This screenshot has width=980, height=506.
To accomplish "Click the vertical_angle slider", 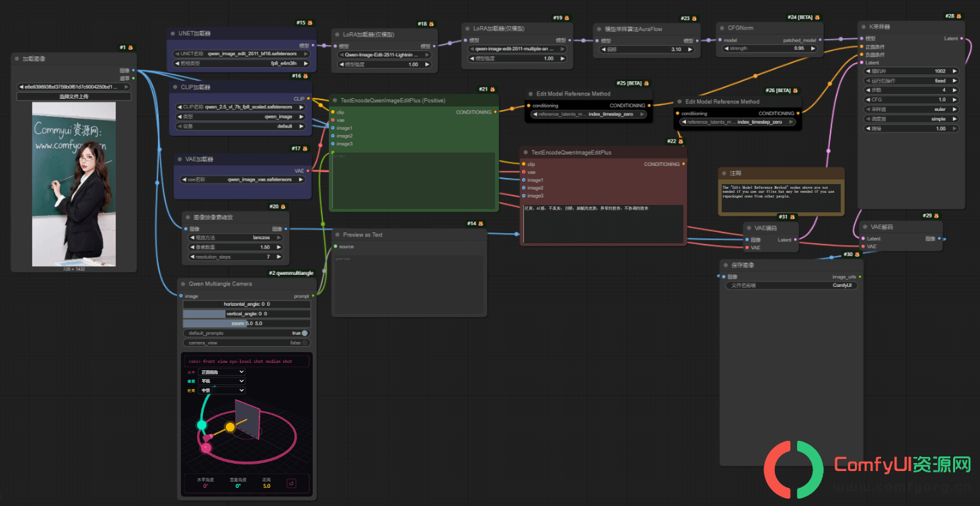I will click(247, 314).
